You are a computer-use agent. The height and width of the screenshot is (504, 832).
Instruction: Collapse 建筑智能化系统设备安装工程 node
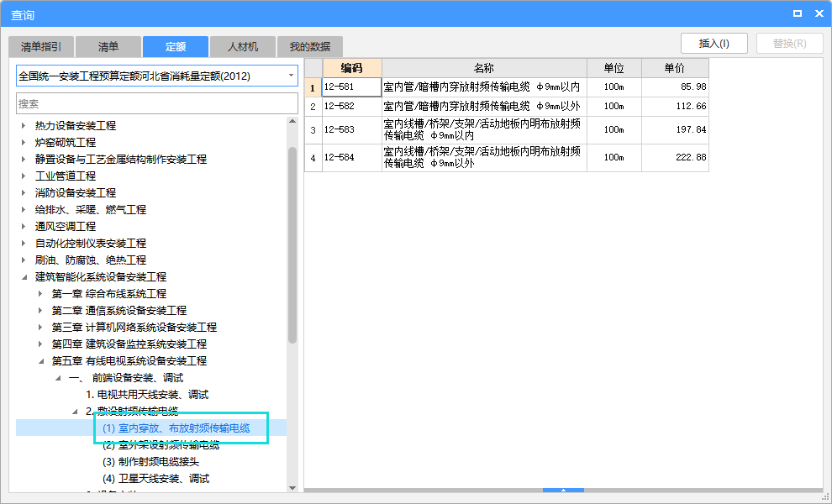[24, 277]
